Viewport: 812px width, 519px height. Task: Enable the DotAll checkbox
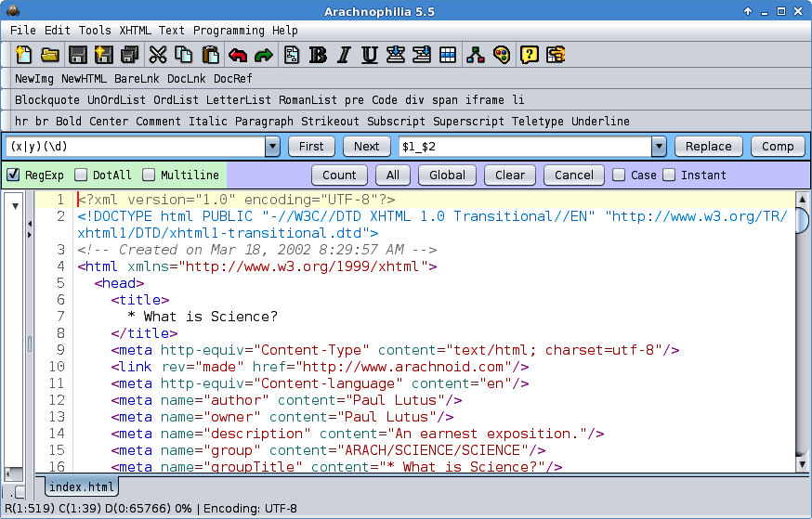click(x=81, y=175)
